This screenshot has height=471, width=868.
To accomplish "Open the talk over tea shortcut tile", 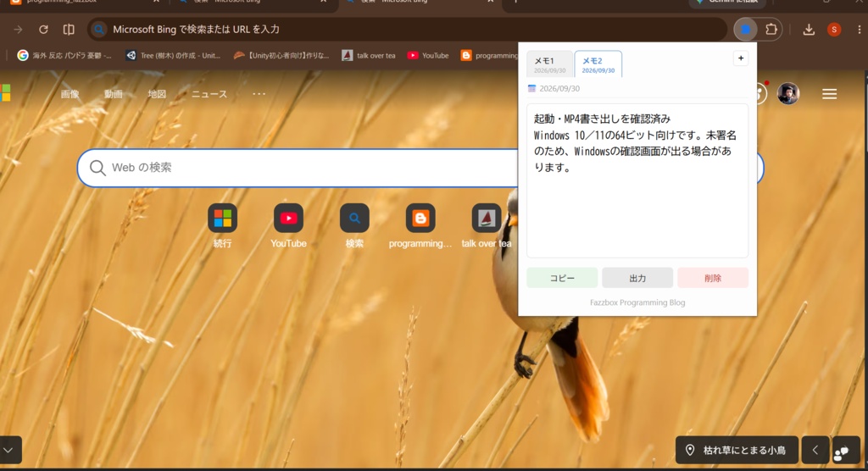I will click(487, 226).
